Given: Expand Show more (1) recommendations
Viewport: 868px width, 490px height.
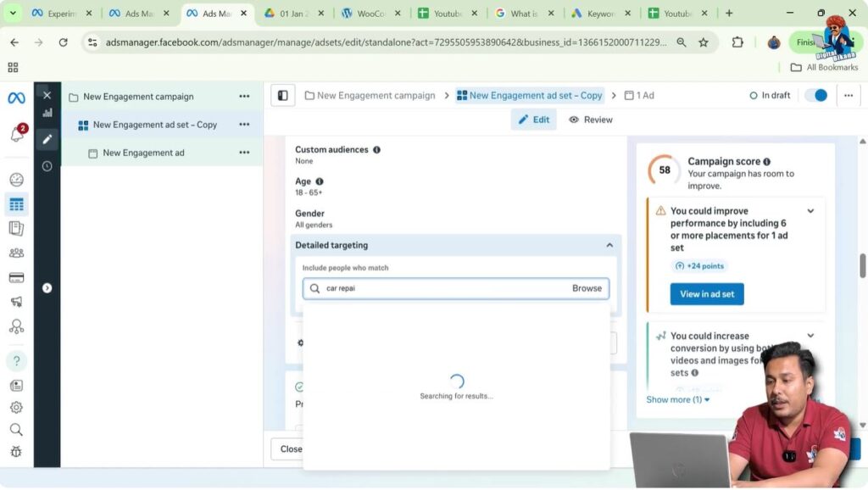Looking at the screenshot, I should point(677,399).
